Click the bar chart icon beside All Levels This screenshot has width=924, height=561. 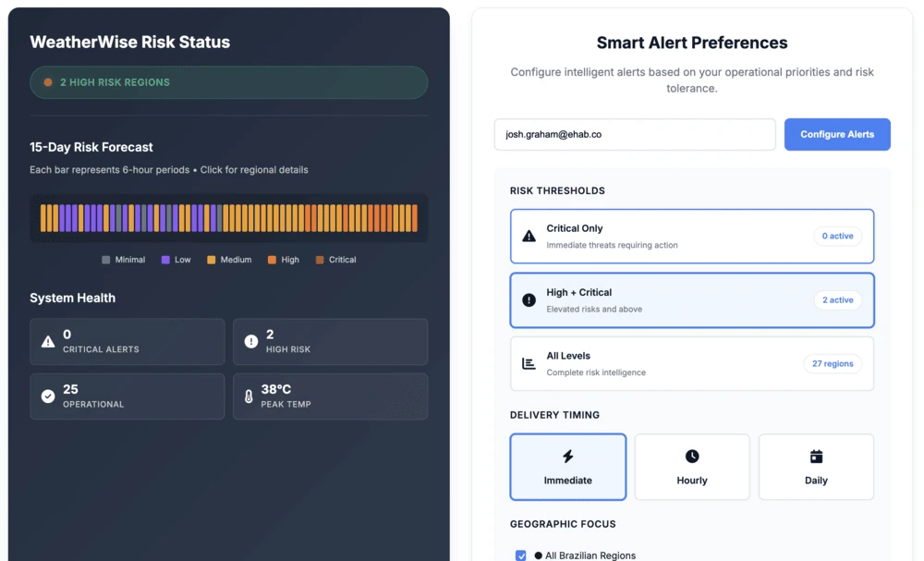pyautogui.click(x=529, y=363)
